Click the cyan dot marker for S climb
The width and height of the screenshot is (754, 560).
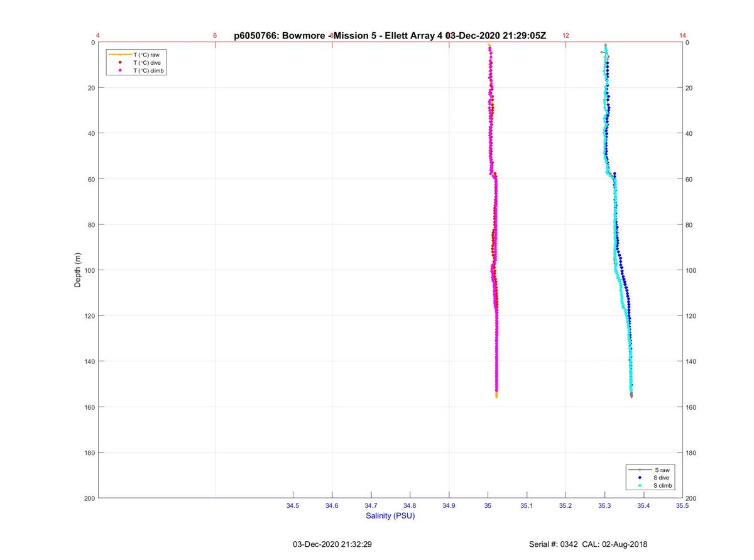[640, 485]
